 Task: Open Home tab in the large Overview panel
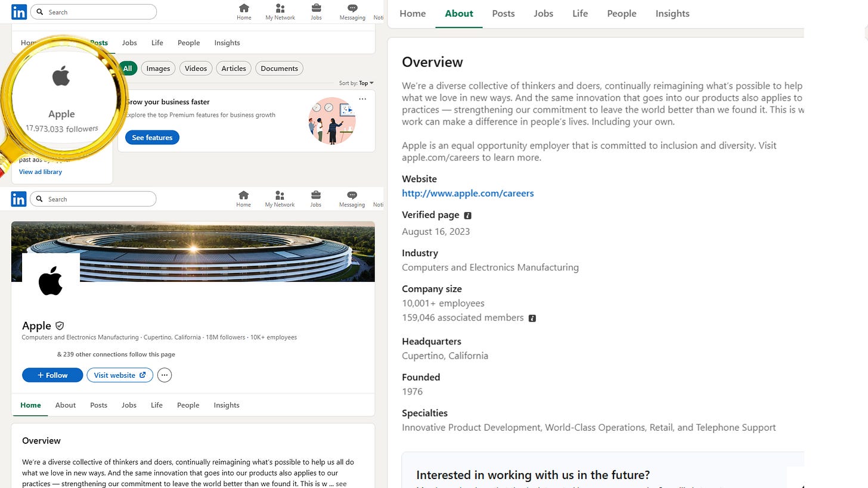point(413,14)
